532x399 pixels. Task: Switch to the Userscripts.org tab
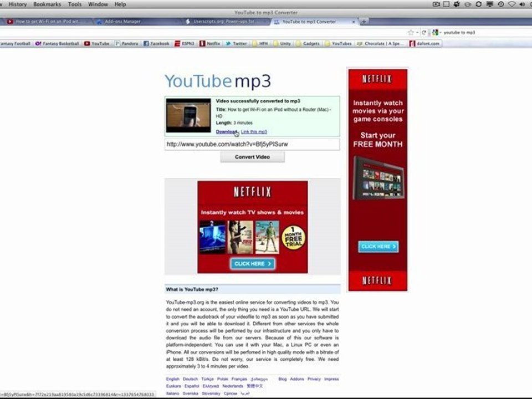tap(224, 22)
